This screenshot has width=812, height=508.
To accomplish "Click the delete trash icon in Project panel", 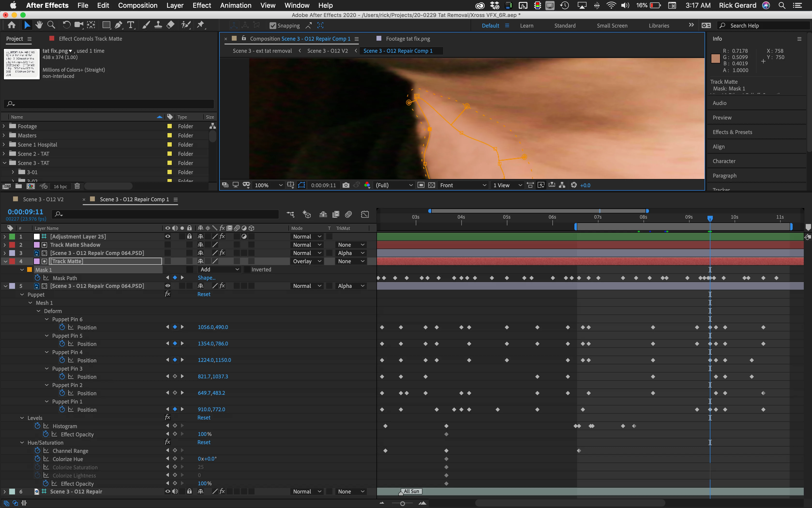I will coord(77,186).
